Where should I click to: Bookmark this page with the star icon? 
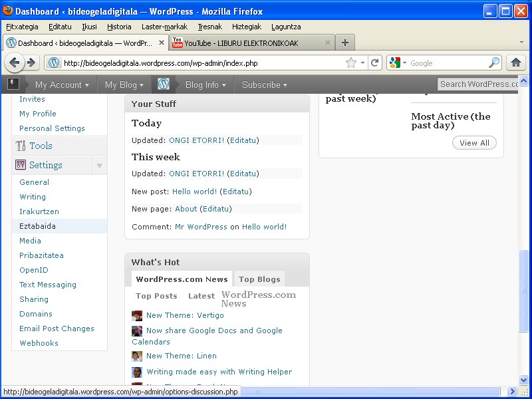point(351,63)
